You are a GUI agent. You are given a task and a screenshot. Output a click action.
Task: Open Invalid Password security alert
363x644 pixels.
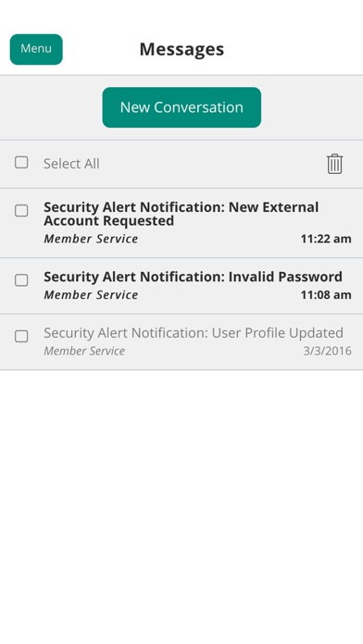pos(193,277)
